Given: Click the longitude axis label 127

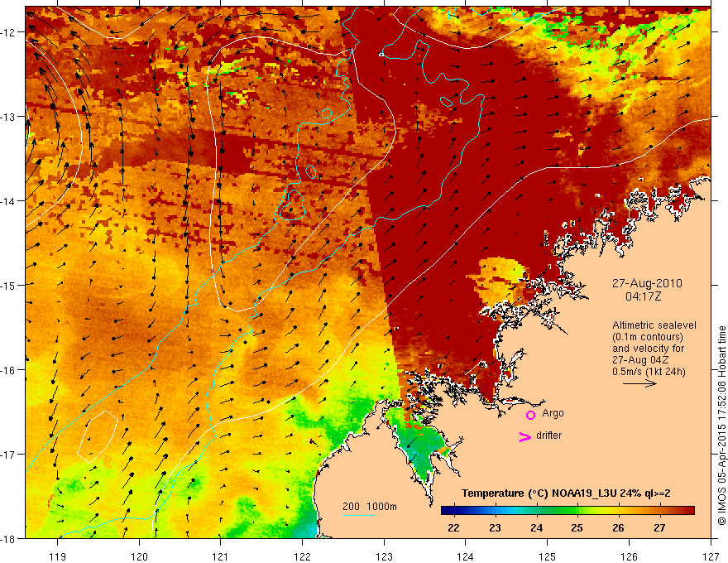Looking at the screenshot, I should coord(711,556).
